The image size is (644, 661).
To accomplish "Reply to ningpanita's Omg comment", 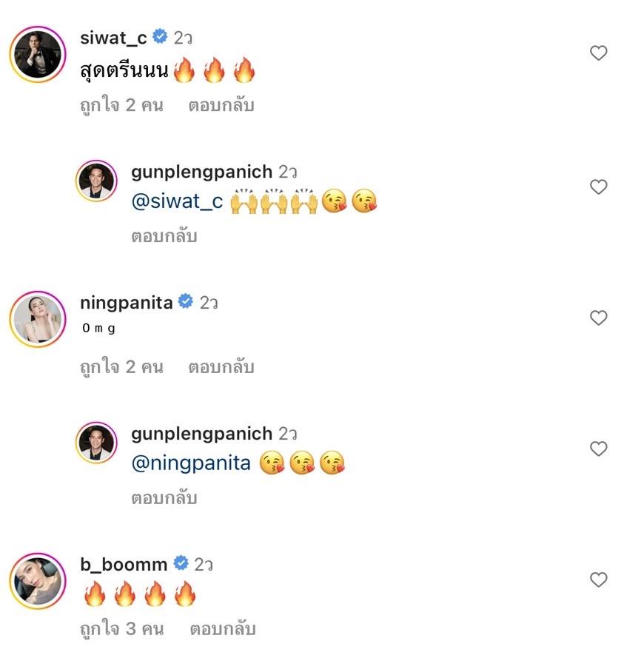I will 221,367.
